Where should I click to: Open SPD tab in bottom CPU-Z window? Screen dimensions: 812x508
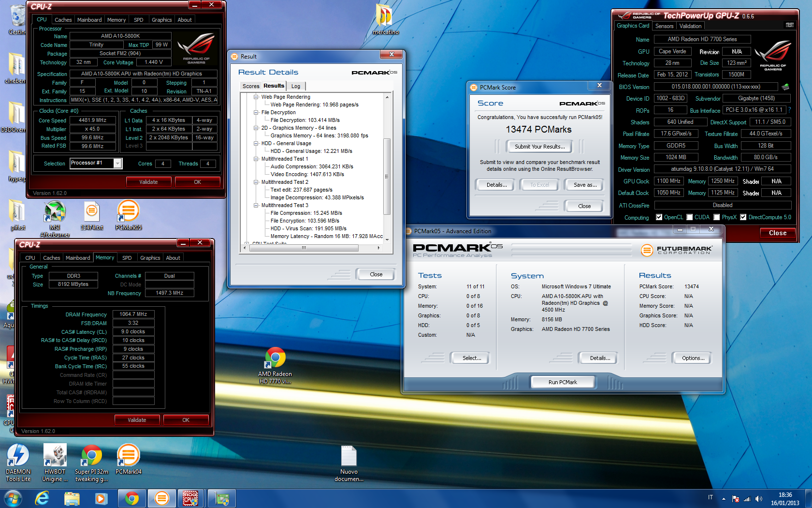pyautogui.click(x=127, y=258)
